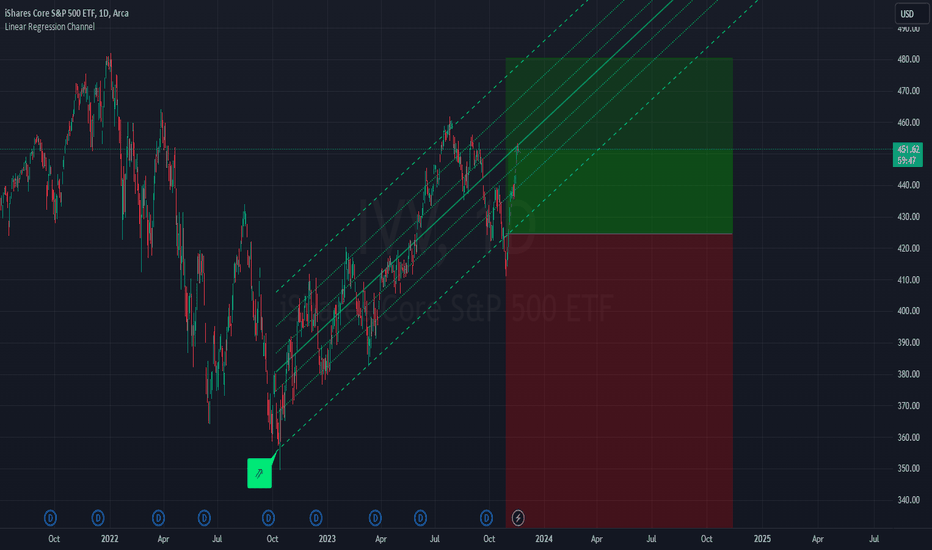Open the dividend marker left of the Jul 2023 label

click(420, 518)
